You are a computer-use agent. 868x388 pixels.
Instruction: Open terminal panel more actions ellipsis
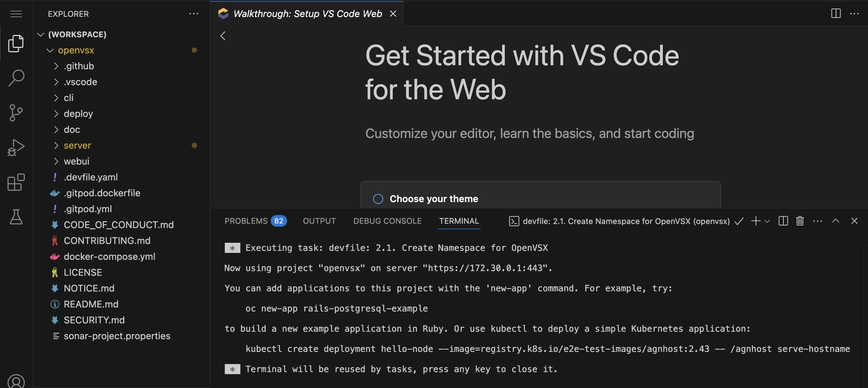point(818,221)
